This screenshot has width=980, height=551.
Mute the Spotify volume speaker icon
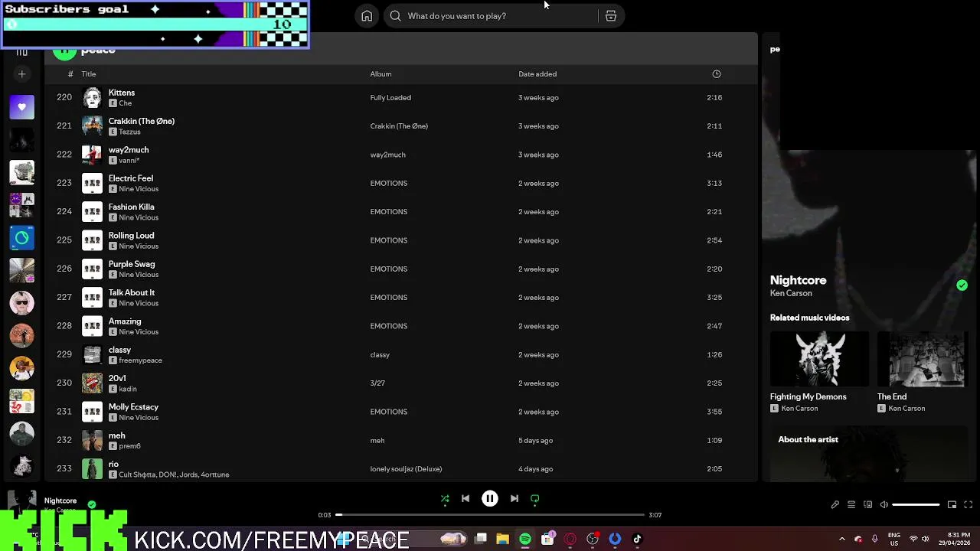point(884,505)
